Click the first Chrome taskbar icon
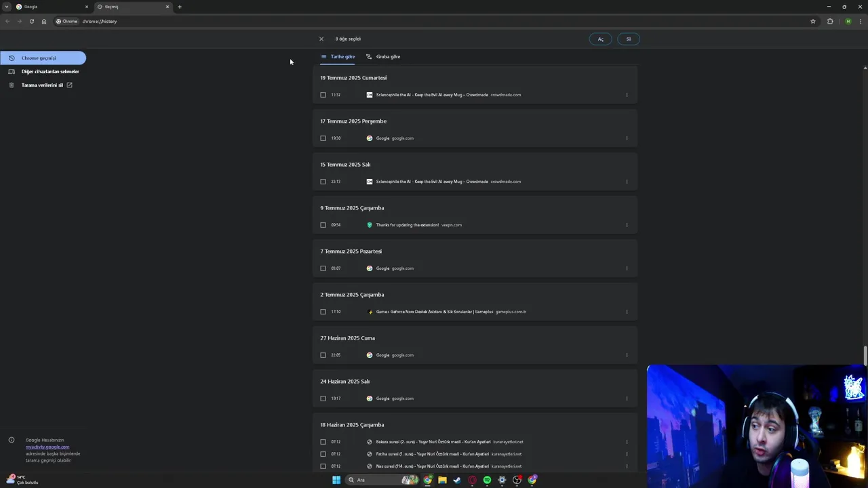The height and width of the screenshot is (488, 868). coord(428,480)
